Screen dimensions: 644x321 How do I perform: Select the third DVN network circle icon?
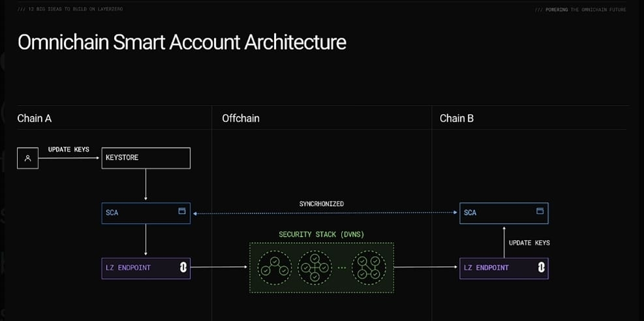click(369, 267)
